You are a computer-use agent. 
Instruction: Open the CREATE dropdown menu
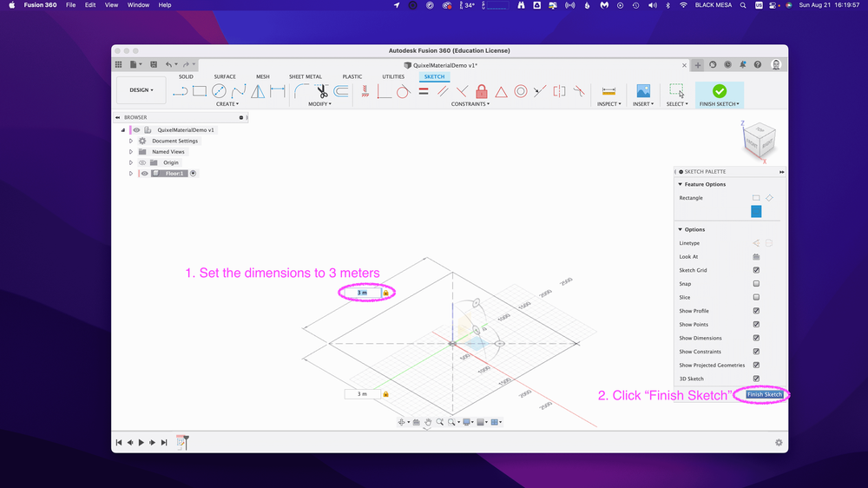click(227, 104)
